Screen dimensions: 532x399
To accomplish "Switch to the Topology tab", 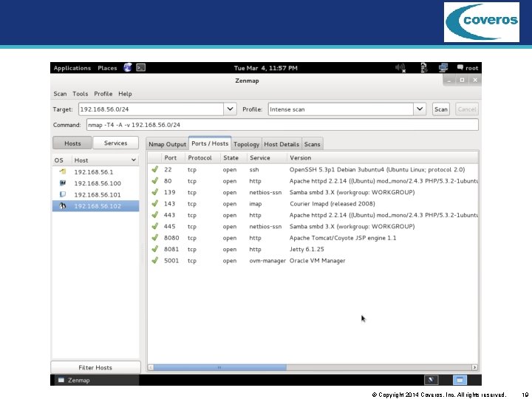I will tap(246, 144).
